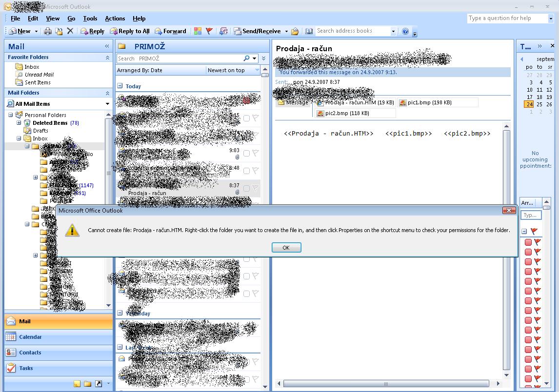Click the search magnifier in PRIMOŽ search box
Image resolution: width=559 pixels, height=392 pixels.
tap(246, 59)
